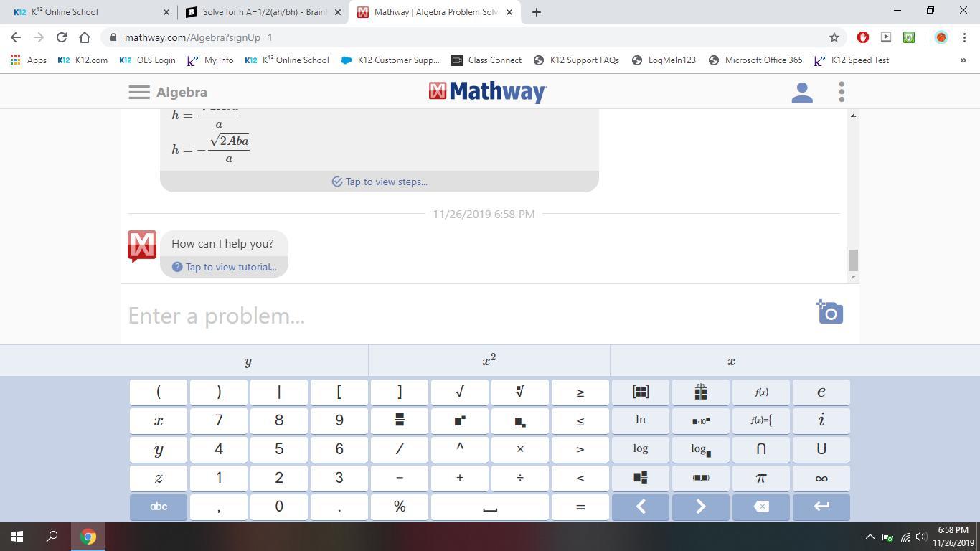Select the x squared suggestion
This screenshot has width=980, height=551.
[x=489, y=361]
